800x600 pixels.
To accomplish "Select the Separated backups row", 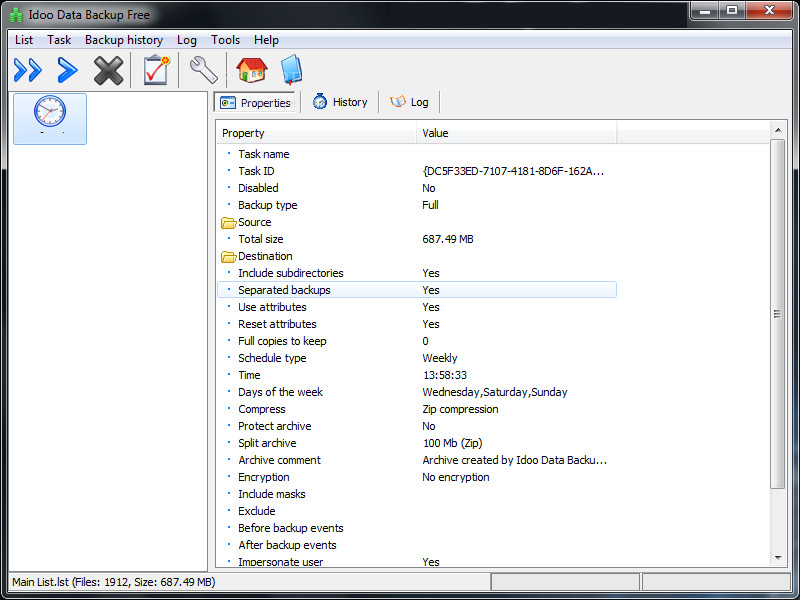I will pos(417,290).
